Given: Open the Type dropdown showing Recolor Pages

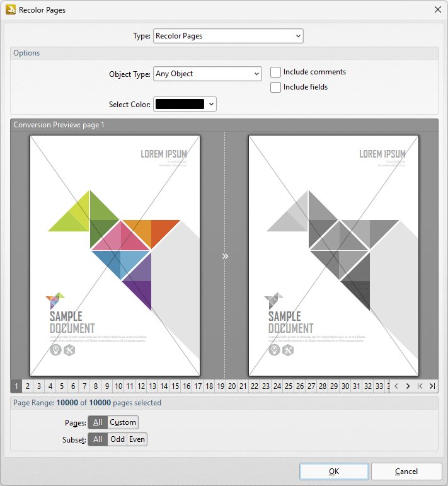Looking at the screenshot, I should coord(228,36).
